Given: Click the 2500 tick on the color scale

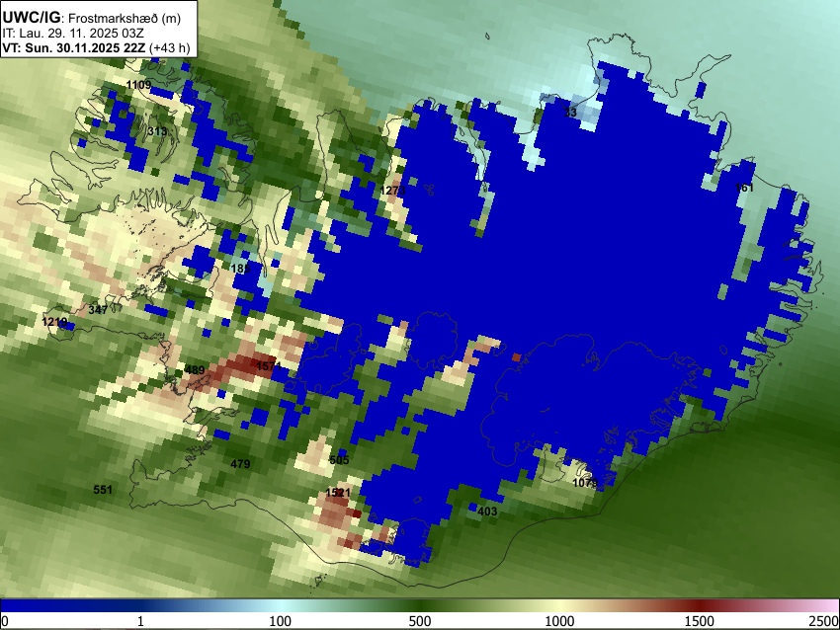Looking at the screenshot, I should (824, 621).
